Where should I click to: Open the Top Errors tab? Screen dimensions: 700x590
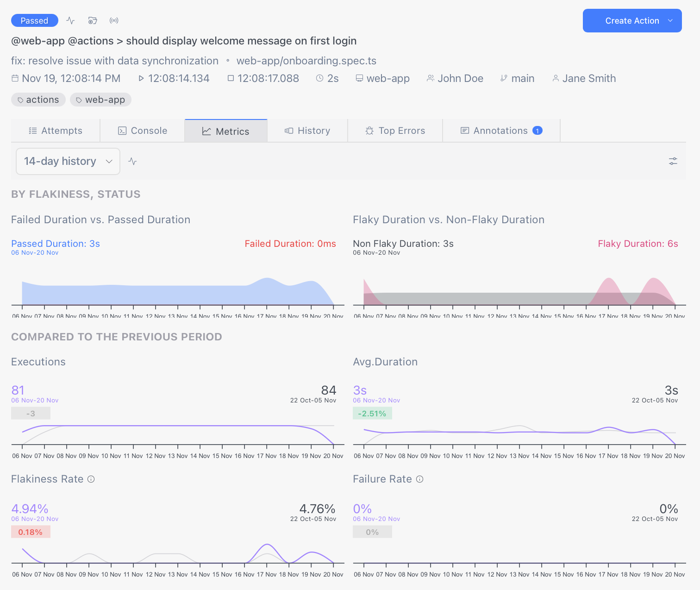pyautogui.click(x=395, y=131)
